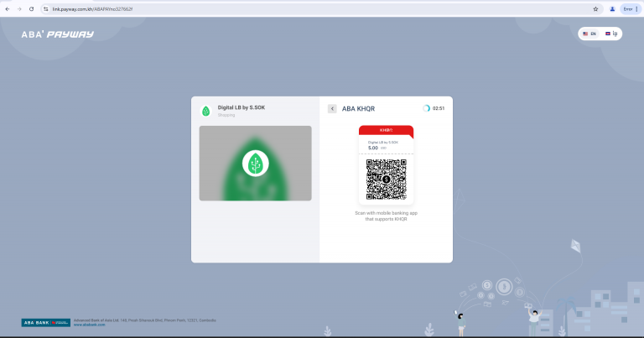Click the red KHQR card header

[x=386, y=130]
